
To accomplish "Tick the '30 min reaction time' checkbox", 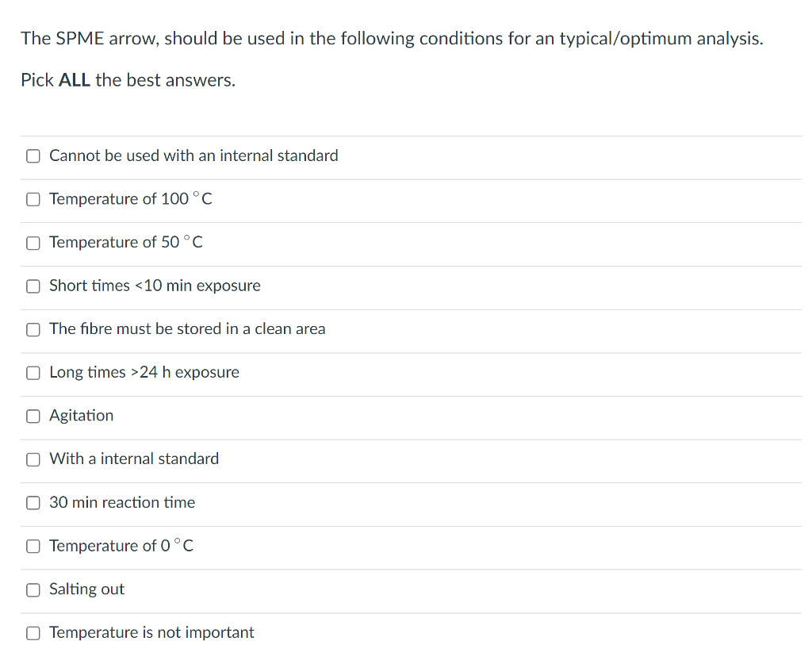I will (x=33, y=503).
